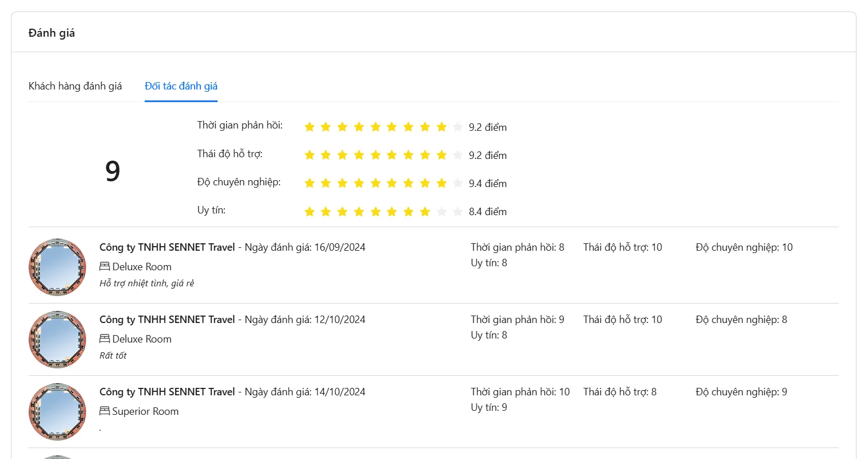Screen dimensions: 868x459
Task: Click ninth gray star in Uy tín row
Action: pos(441,212)
